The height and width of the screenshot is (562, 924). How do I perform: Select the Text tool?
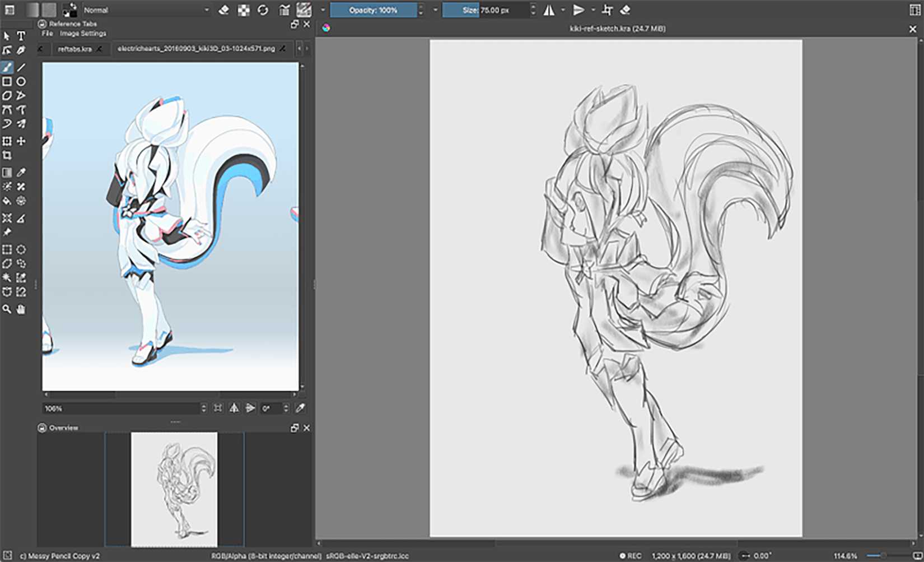(21, 35)
